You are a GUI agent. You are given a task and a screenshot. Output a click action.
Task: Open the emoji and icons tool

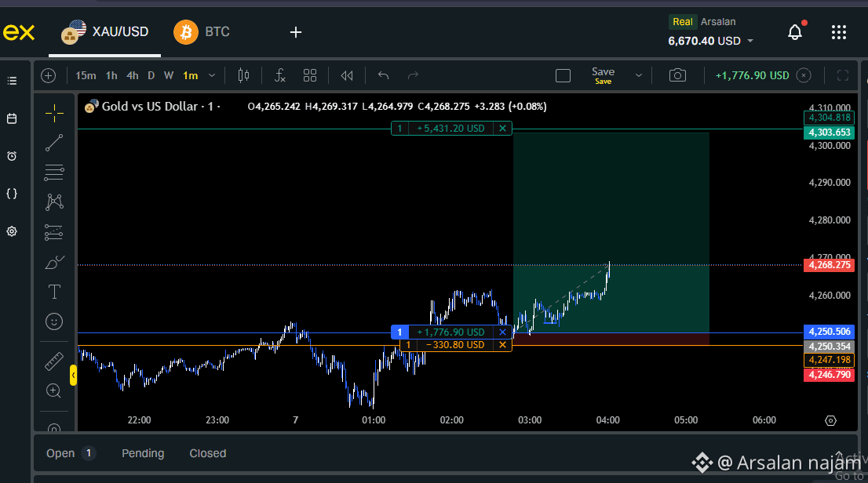(x=54, y=321)
